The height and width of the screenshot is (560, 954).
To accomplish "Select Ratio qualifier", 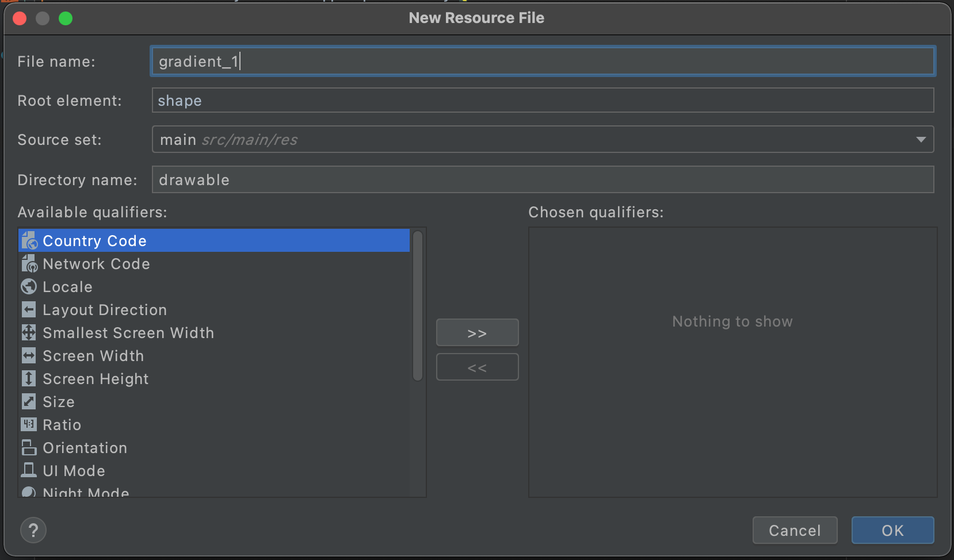I will (x=214, y=424).
